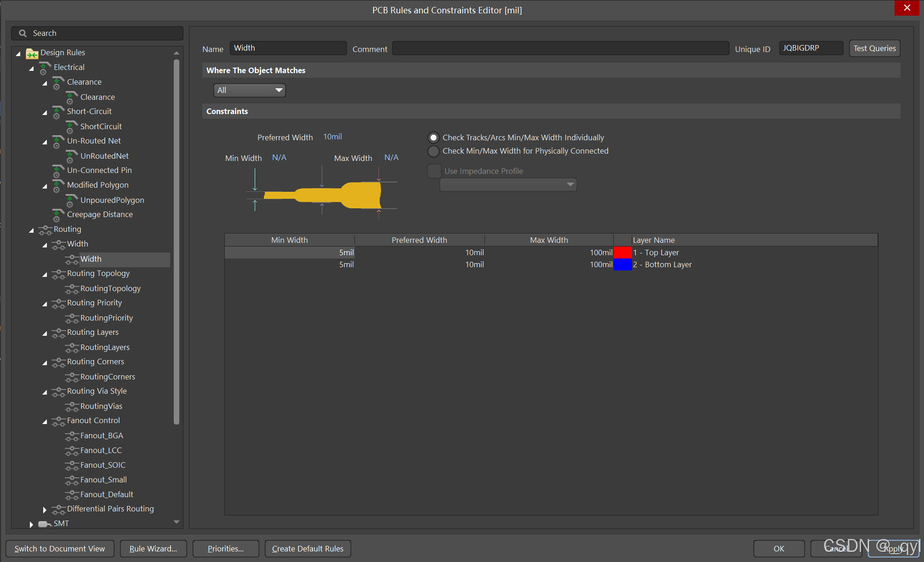The width and height of the screenshot is (924, 562).
Task: Select Check Tracks/Arcs Min/Max Width Individually
Action: [433, 138]
